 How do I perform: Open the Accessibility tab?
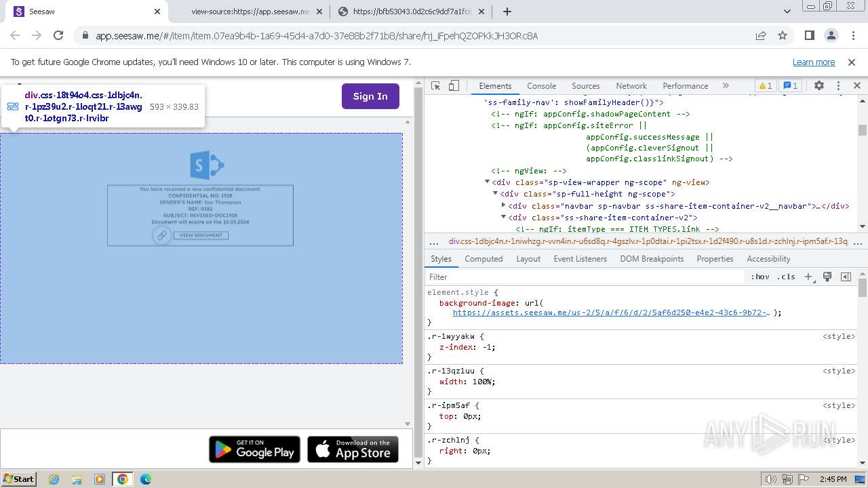(768, 259)
